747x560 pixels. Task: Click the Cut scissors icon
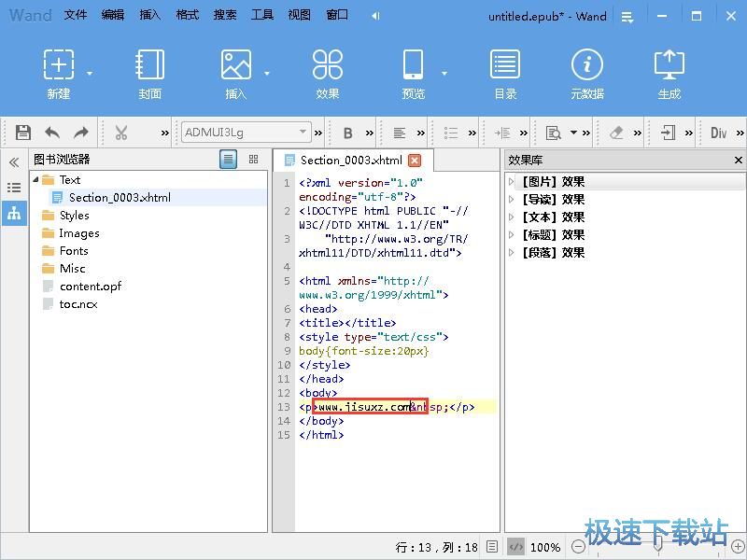tap(121, 133)
